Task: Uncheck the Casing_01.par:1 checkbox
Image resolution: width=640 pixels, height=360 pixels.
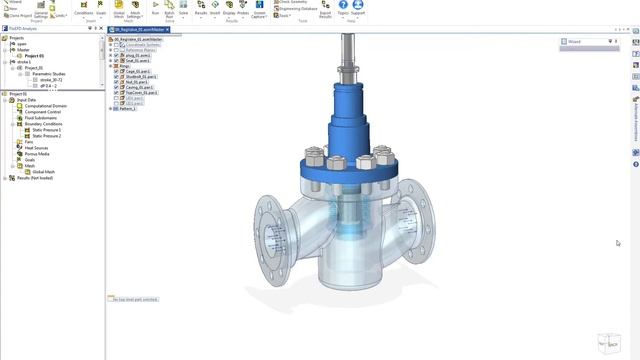Action: (x=116, y=87)
